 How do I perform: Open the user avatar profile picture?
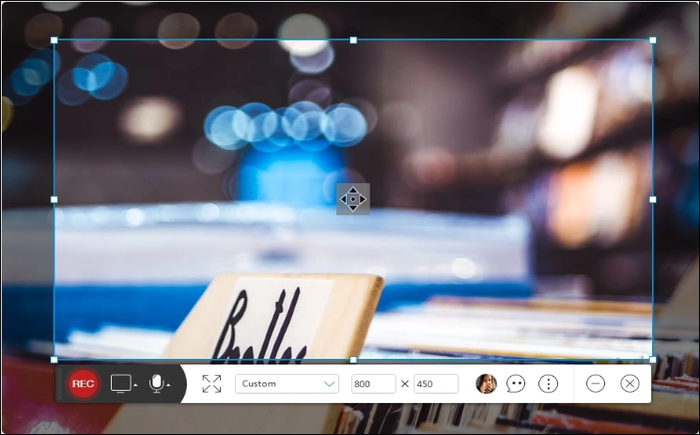pos(486,384)
